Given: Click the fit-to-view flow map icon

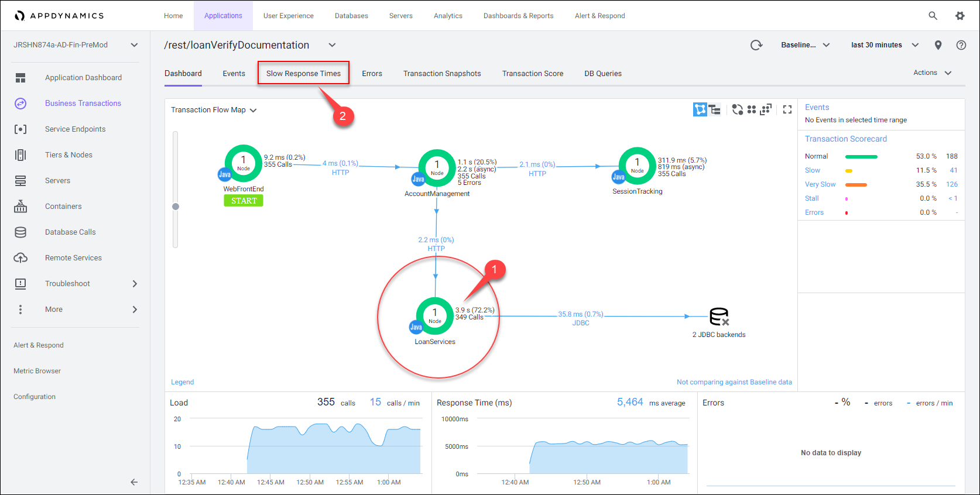Looking at the screenshot, I should (x=766, y=109).
